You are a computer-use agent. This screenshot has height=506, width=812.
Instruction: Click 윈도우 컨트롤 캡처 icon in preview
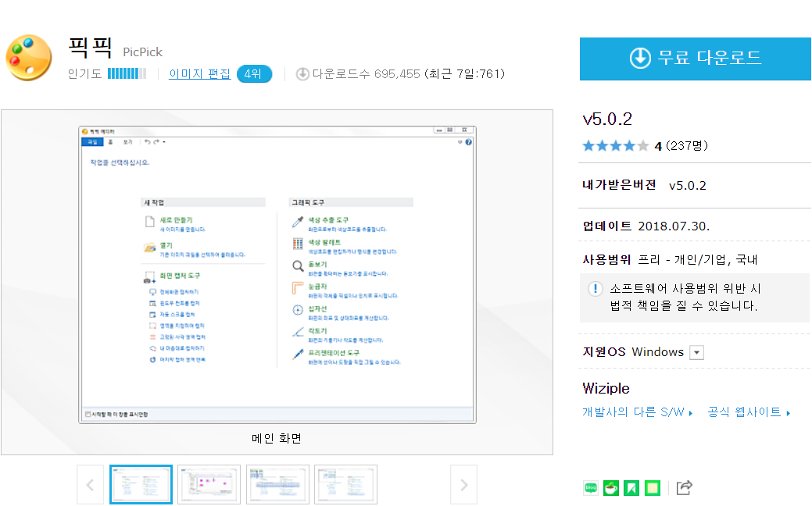pos(152,303)
